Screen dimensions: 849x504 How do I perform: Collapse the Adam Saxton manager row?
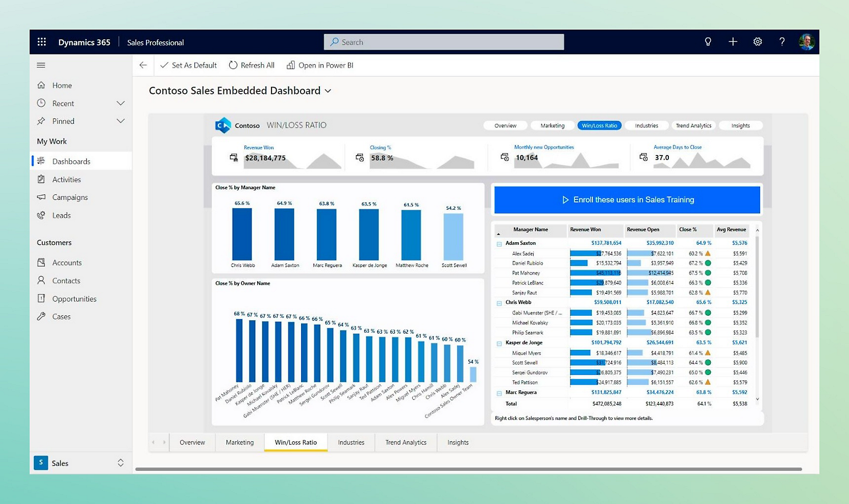(x=499, y=244)
